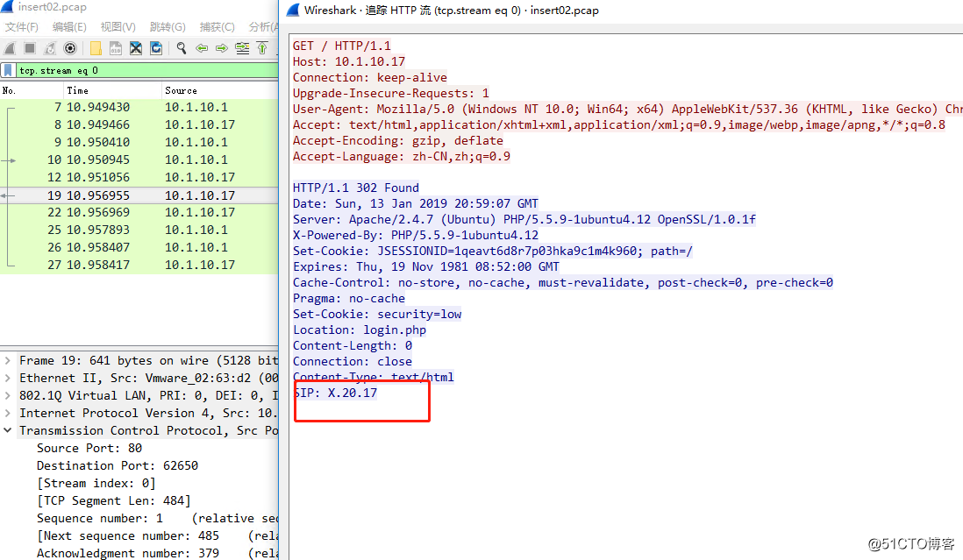Reload the capture file icon
Image resolution: width=963 pixels, height=560 pixels.
point(156,48)
